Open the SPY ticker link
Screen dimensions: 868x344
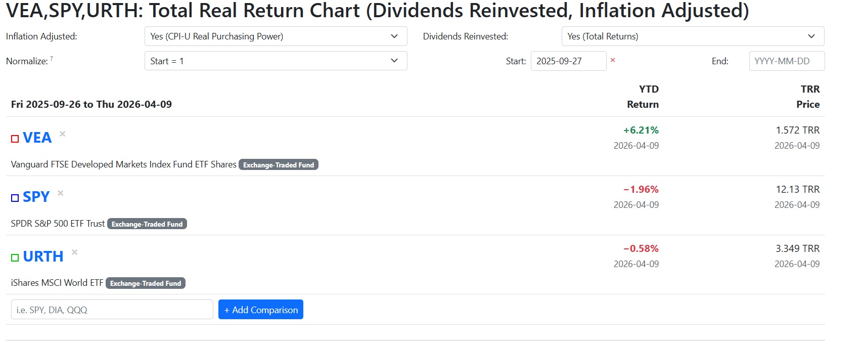(36, 197)
